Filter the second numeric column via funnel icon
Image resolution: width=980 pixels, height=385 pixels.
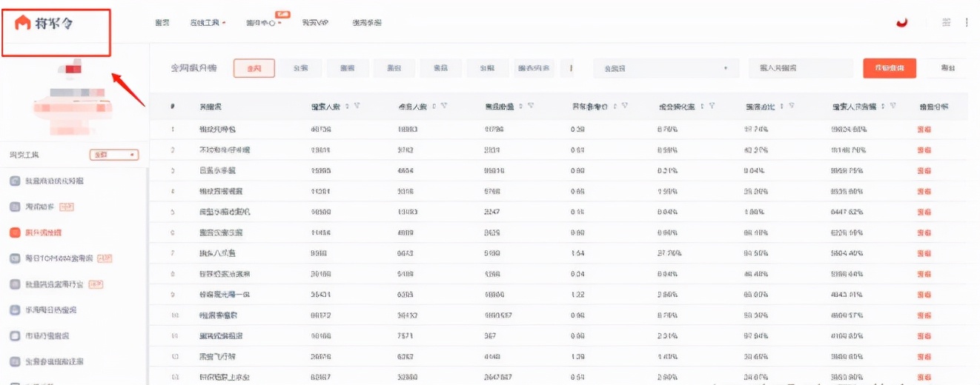[x=443, y=107]
